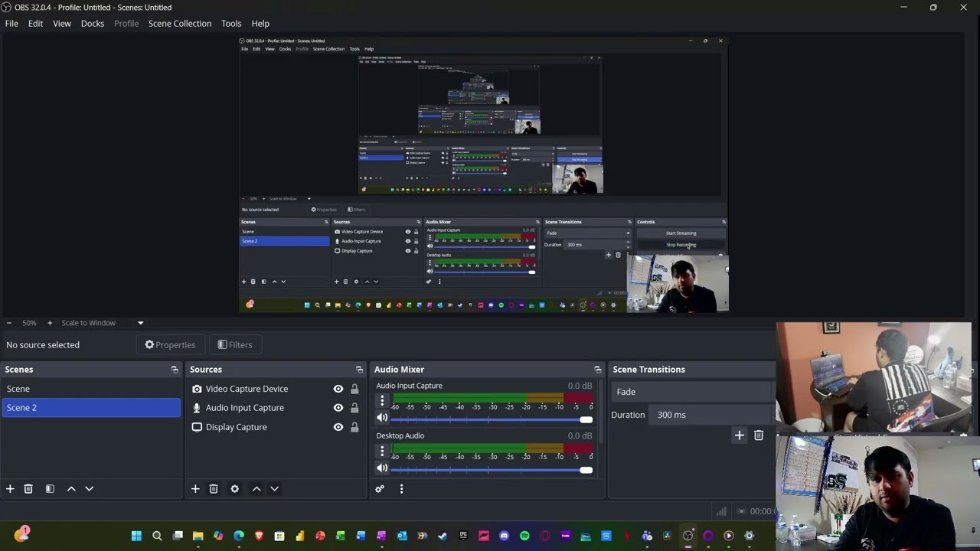Click the network signal bars status icon
The image size is (980, 551).
(x=721, y=511)
